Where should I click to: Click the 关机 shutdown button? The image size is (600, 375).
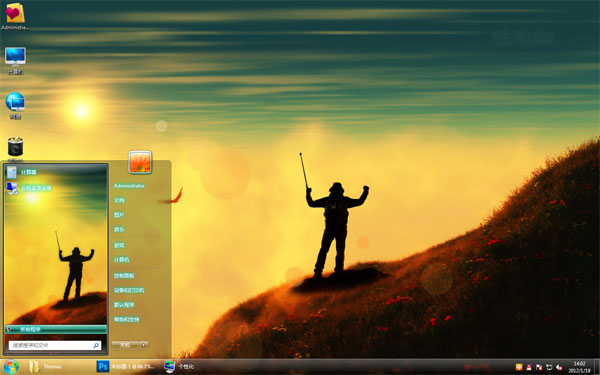click(x=126, y=345)
